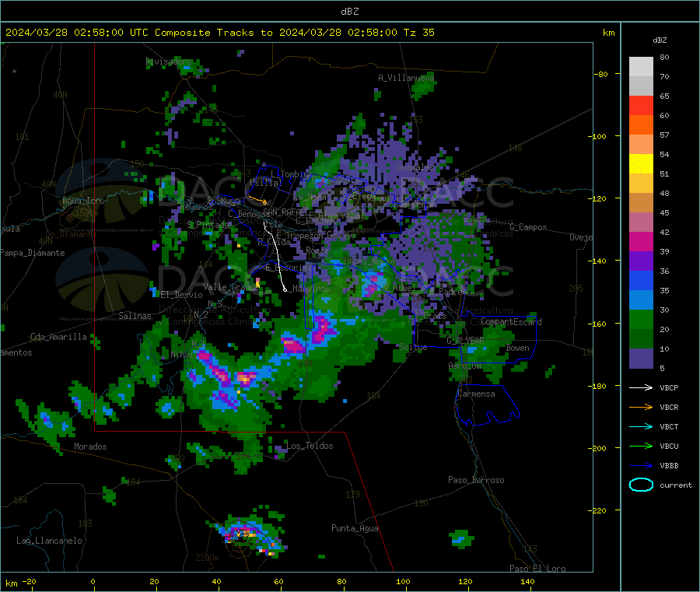This screenshot has height=592, width=700.
Task: Click the dBZ title at the top
Action: point(349,12)
